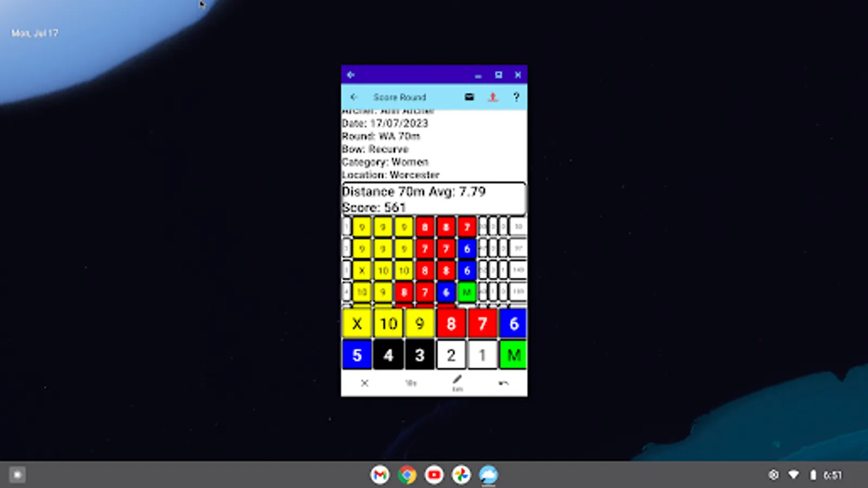The height and width of the screenshot is (488, 868).
Task: Tap the green M miss keypad button
Action: click(x=513, y=355)
